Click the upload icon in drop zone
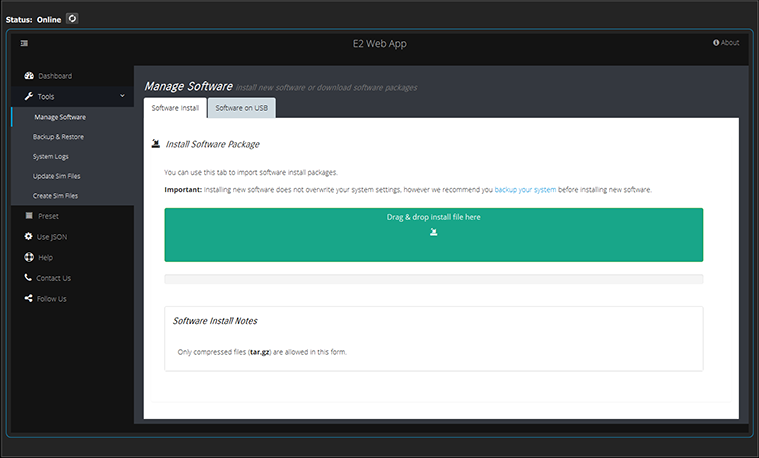 tap(434, 232)
